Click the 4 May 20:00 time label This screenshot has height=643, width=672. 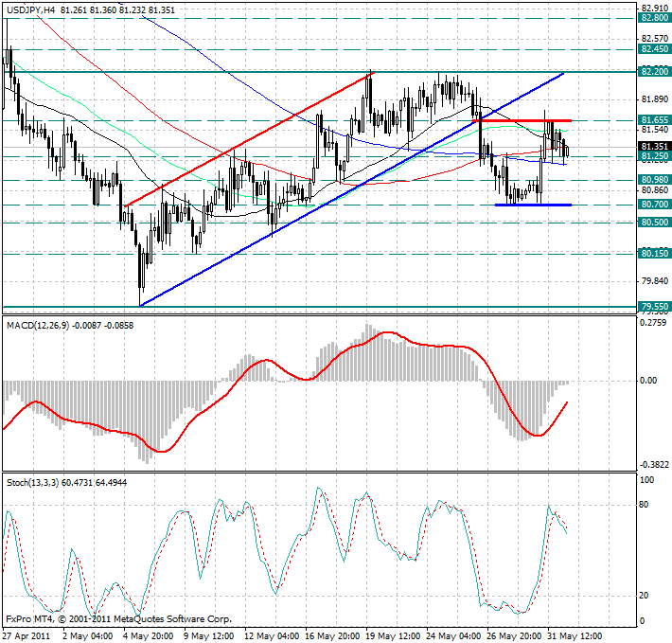click(149, 635)
